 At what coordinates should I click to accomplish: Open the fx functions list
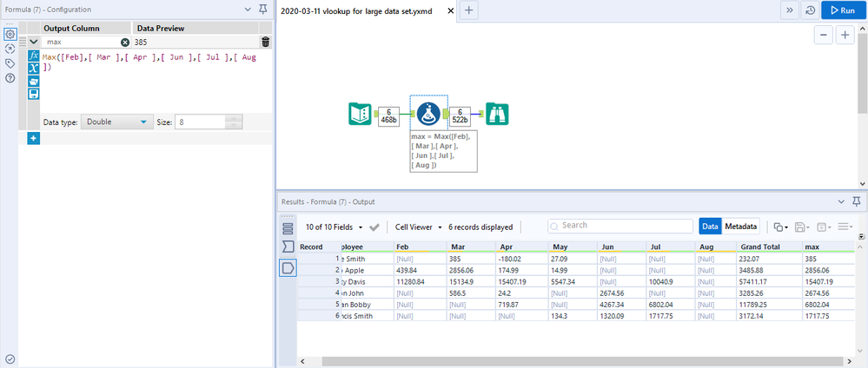click(34, 55)
